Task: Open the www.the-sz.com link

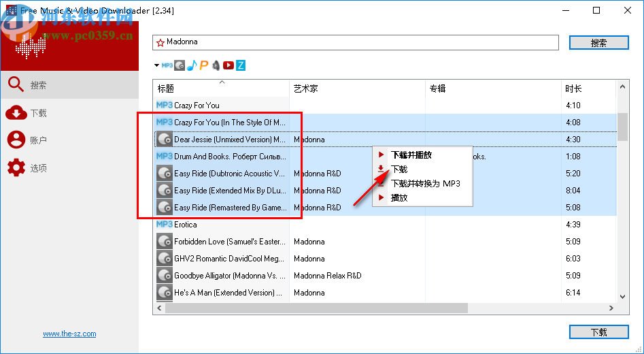Action: pos(69,334)
